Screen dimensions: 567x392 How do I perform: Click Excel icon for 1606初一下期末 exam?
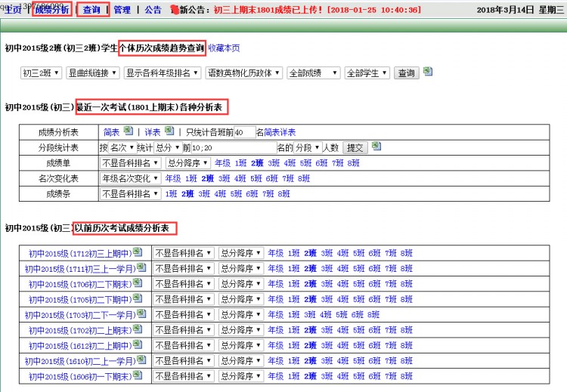138,375
